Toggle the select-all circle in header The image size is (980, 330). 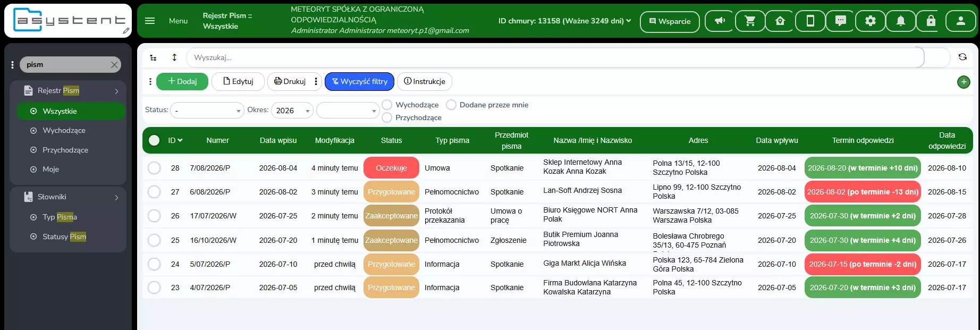154,140
